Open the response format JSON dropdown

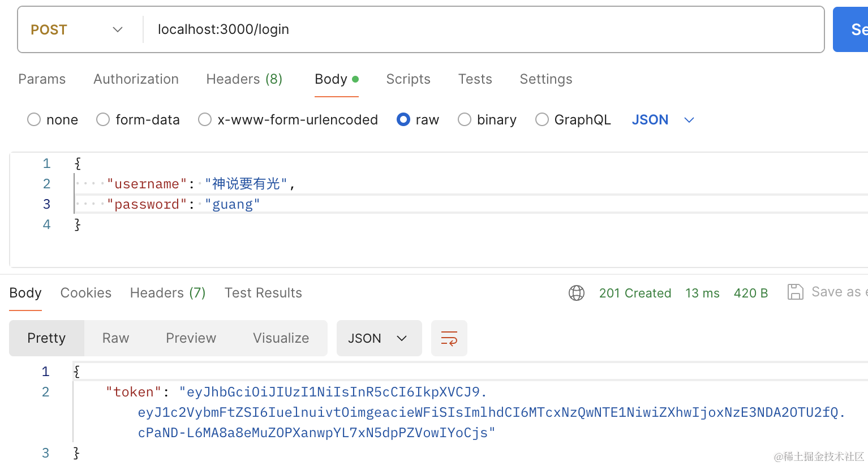pos(379,338)
